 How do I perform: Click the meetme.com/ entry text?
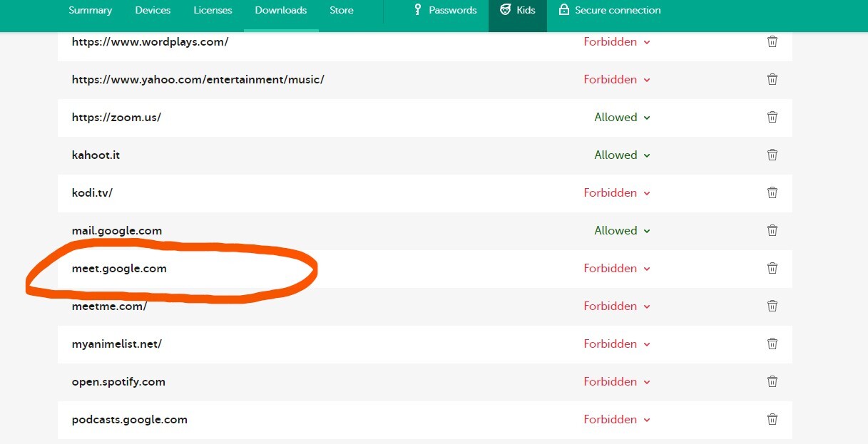tap(109, 306)
